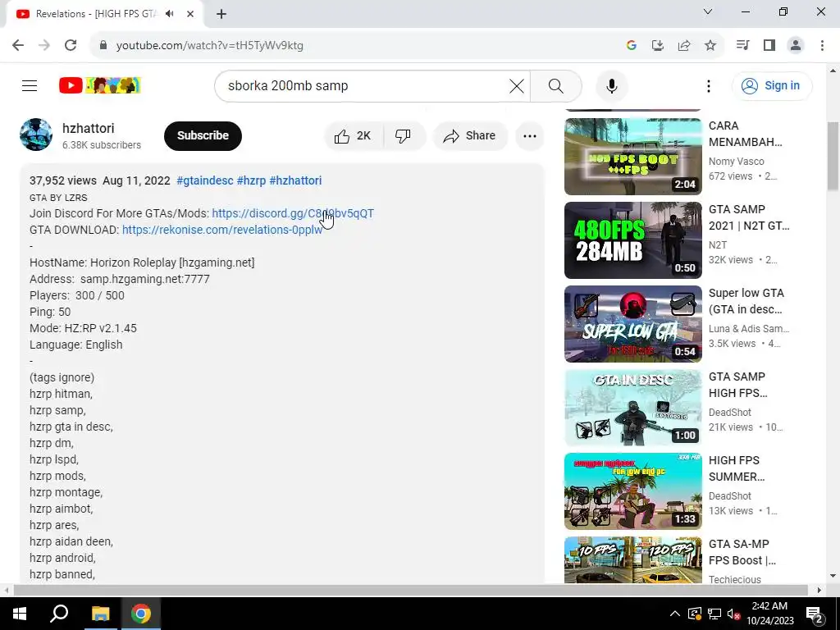This screenshot has height=630, width=840.
Task: Open tab search chevron dropdown
Action: pyautogui.click(x=708, y=11)
